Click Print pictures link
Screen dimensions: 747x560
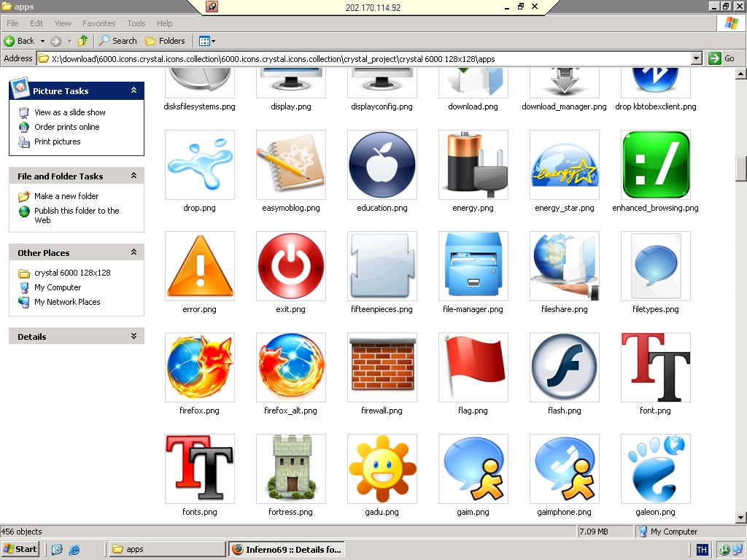coord(57,142)
